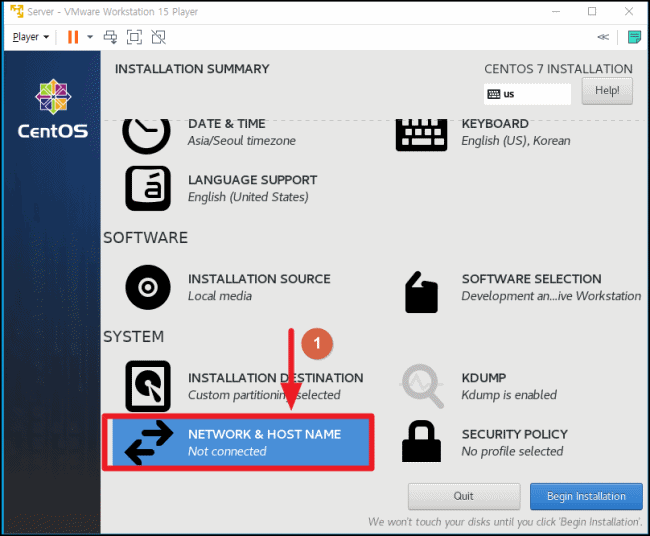650x536 pixels.
Task: Send Ctrl+Alt+Del to the virtual machine
Action: [x=110, y=37]
